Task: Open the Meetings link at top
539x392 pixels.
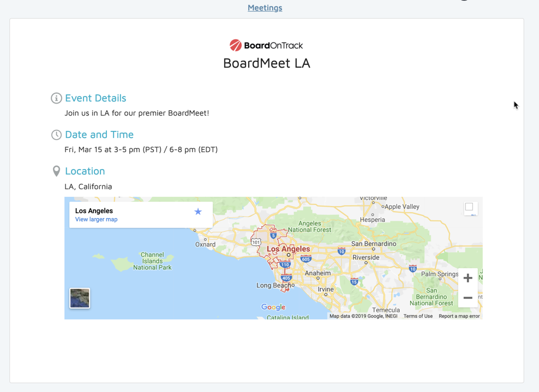Action: pyautogui.click(x=265, y=8)
